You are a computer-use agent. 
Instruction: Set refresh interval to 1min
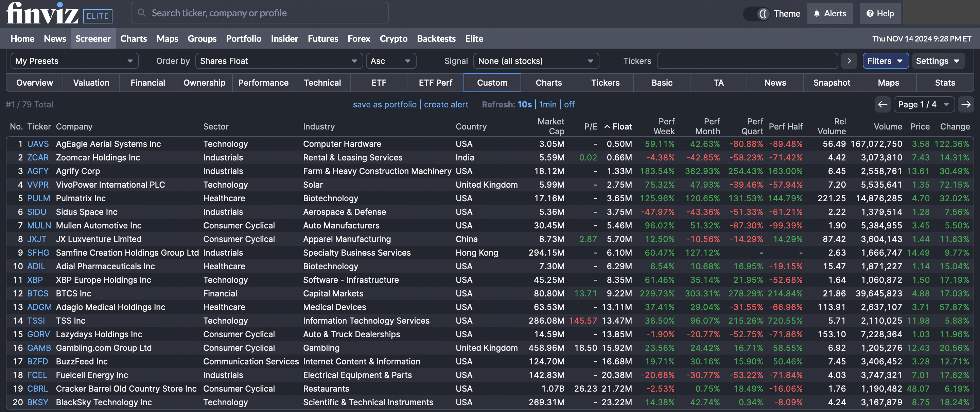[548, 104]
